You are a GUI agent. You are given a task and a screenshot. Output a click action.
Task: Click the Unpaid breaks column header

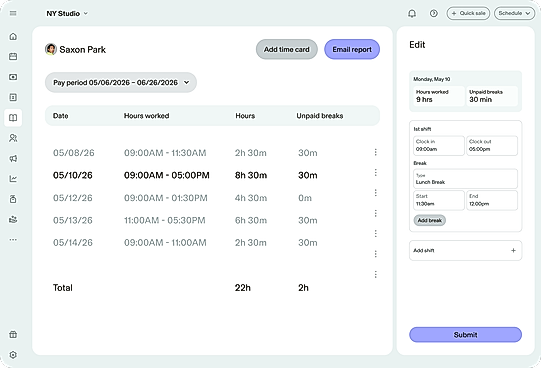[x=319, y=116]
